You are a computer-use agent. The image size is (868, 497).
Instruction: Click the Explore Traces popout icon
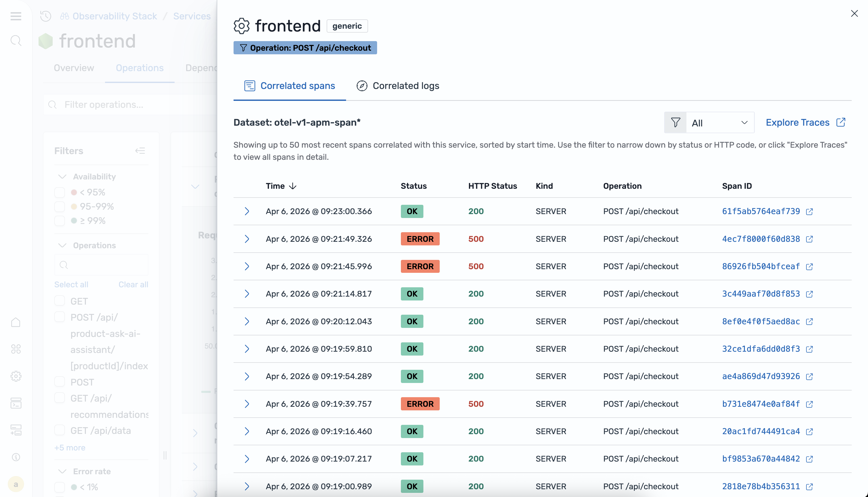(x=841, y=122)
